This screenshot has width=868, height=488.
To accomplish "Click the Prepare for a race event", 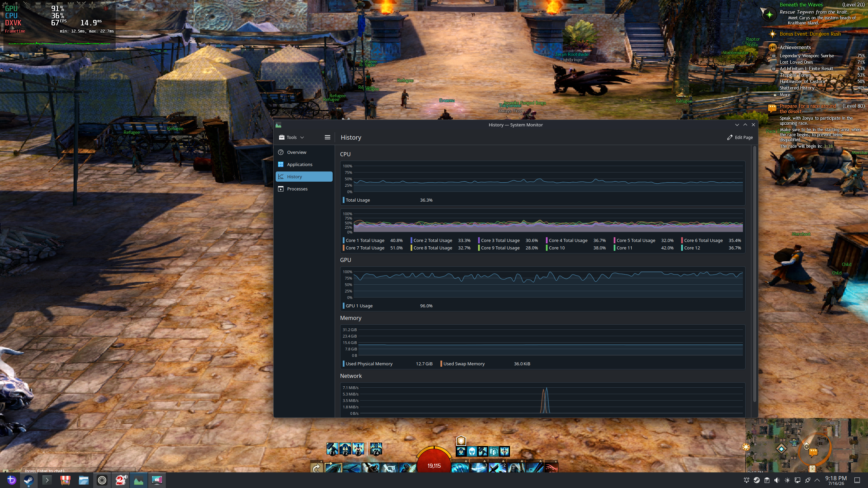I will (x=808, y=108).
